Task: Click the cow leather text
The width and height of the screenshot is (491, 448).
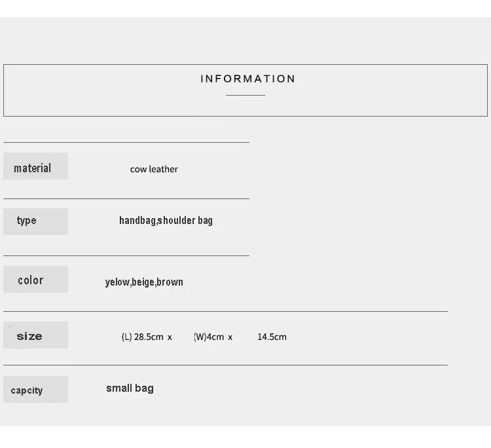Action: (x=154, y=169)
